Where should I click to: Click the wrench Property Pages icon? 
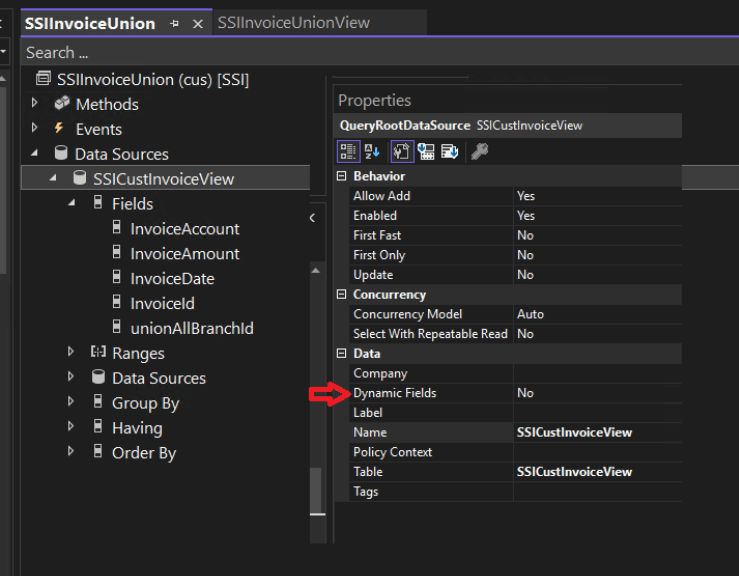[479, 151]
